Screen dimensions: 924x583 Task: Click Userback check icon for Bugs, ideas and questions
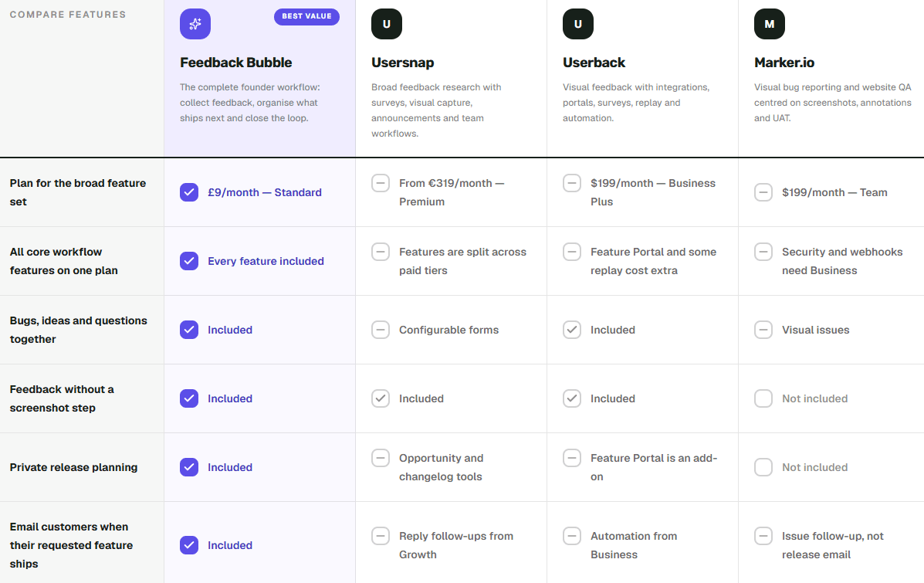(x=572, y=330)
